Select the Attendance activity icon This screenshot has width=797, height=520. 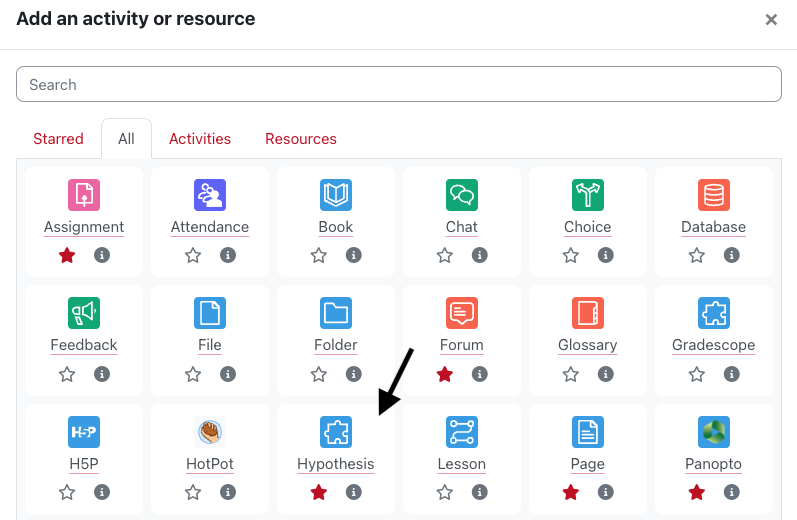[x=210, y=194]
